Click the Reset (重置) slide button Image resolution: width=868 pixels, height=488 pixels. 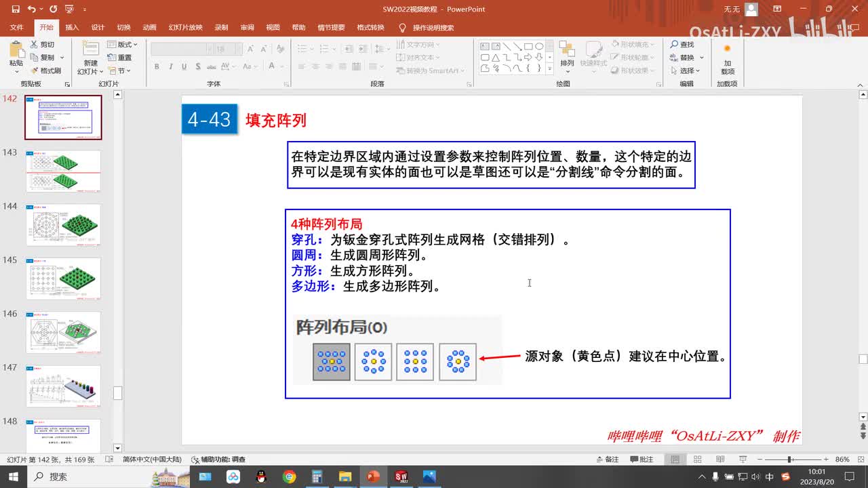tap(120, 58)
